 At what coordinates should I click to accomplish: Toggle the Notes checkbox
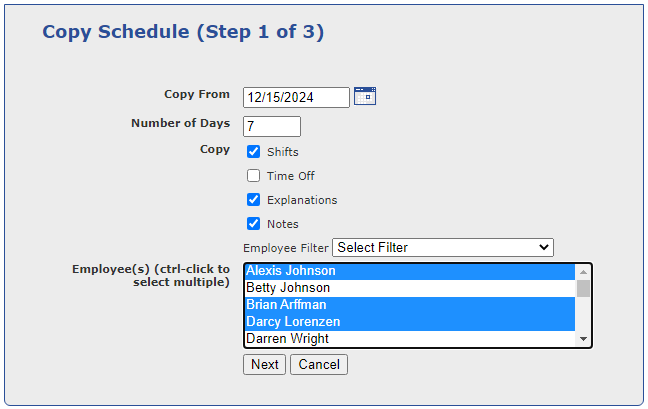[254, 224]
